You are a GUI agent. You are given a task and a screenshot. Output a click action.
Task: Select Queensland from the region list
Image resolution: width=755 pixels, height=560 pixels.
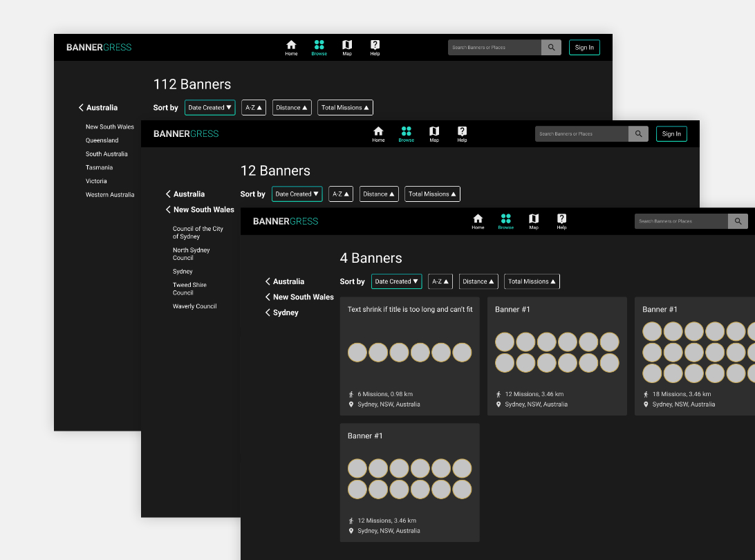pos(102,140)
